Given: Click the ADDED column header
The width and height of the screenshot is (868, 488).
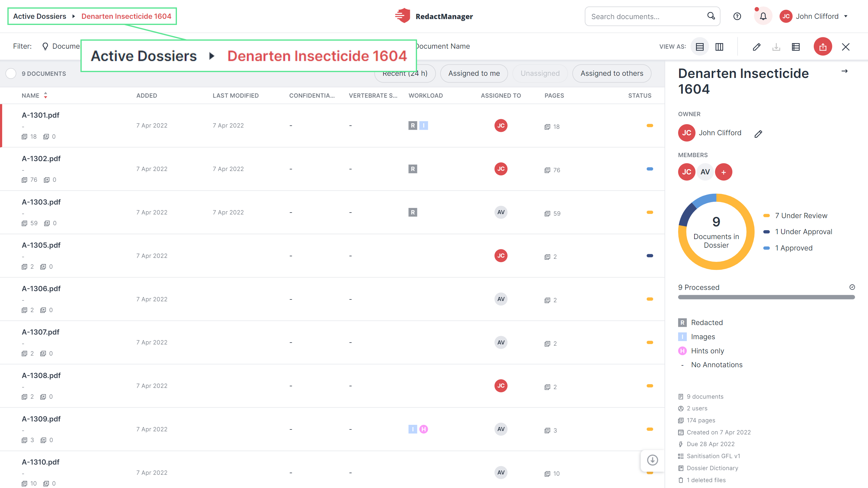Looking at the screenshot, I should click(x=146, y=96).
